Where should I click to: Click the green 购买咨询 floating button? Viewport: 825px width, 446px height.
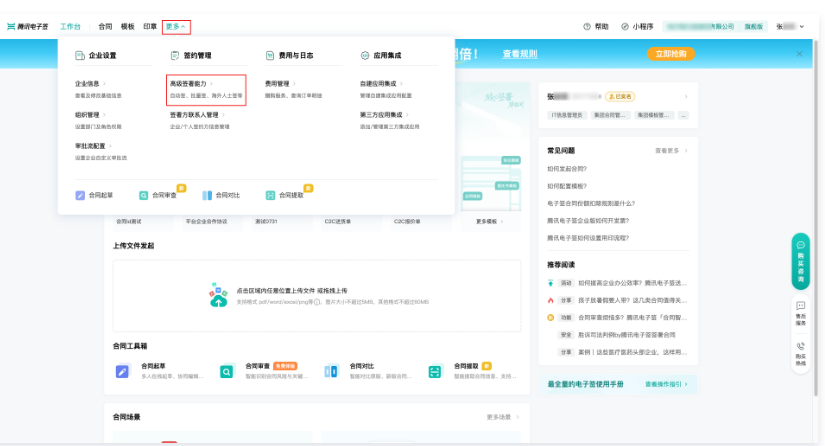801,262
